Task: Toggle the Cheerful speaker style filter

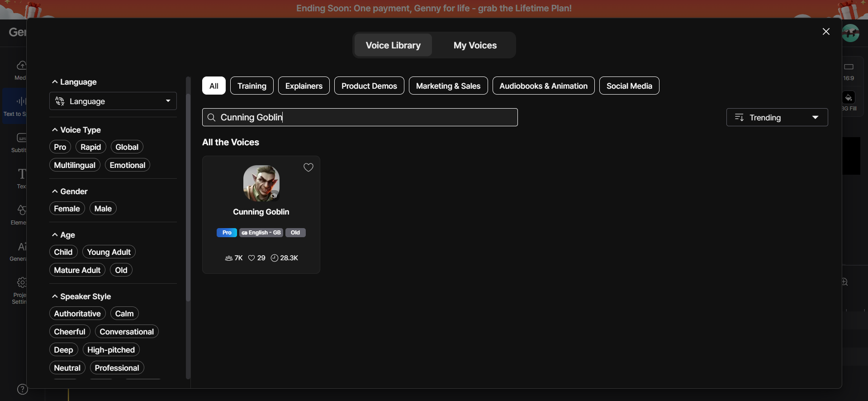Action: (70, 332)
